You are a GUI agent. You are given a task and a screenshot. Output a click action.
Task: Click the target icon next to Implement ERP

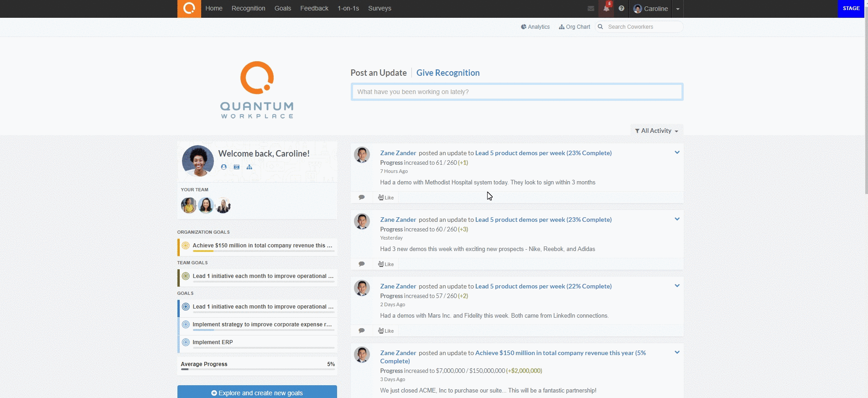pyautogui.click(x=186, y=342)
